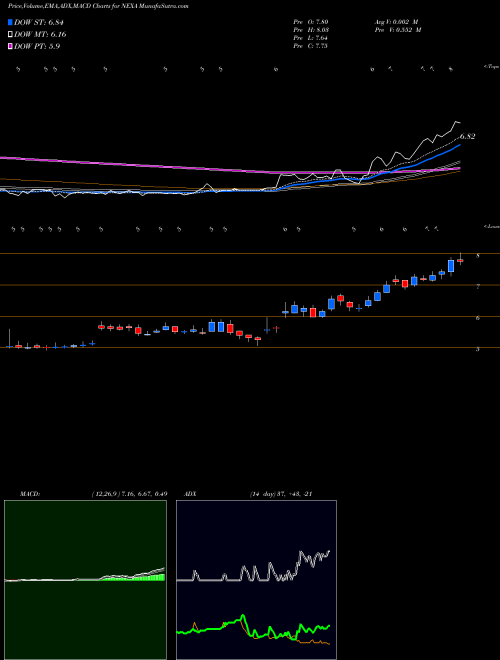Click the 'Pre V: 0.552 M' volume text
Viewport: 500px width, 660px height.
tap(397, 30)
